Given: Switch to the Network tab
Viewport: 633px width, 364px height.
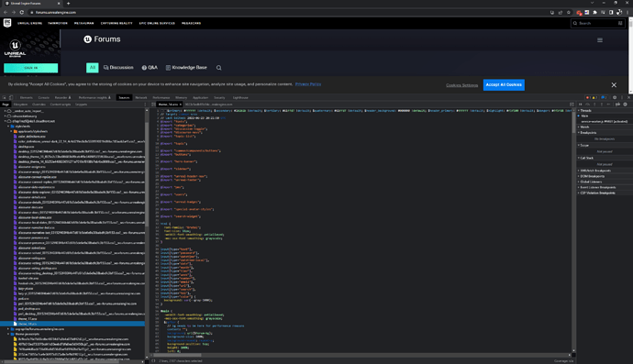Looking at the screenshot, I should point(141,98).
